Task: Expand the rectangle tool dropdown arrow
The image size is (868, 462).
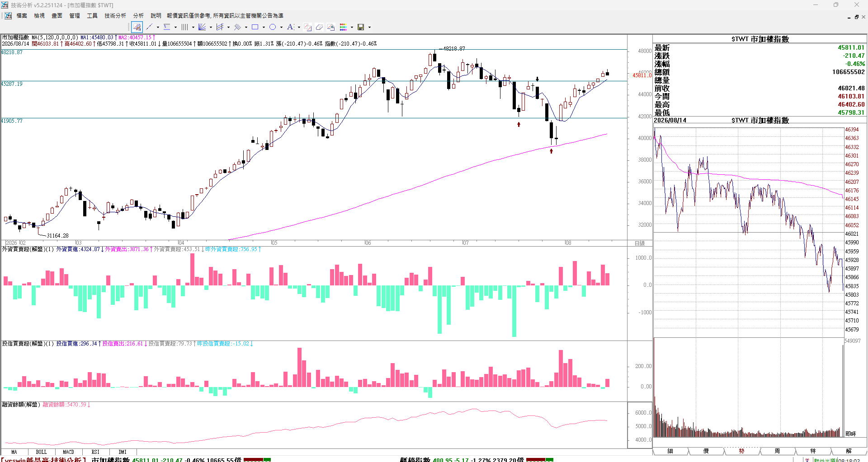Action: pos(264,27)
